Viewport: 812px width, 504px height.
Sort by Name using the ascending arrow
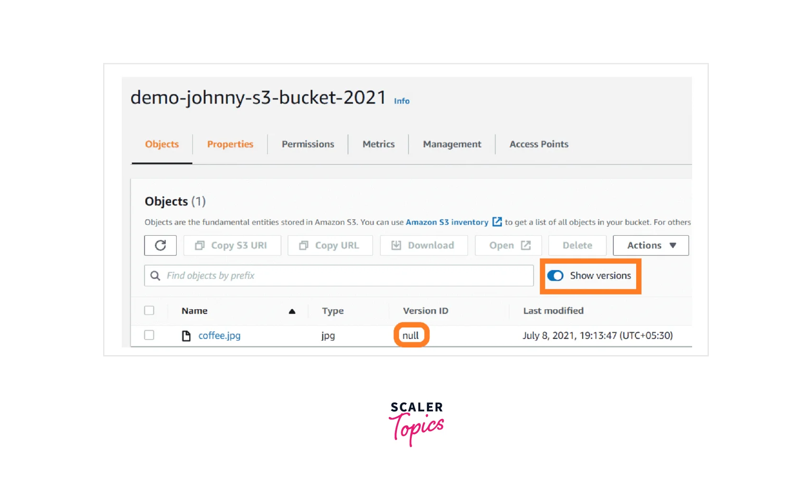[292, 311]
